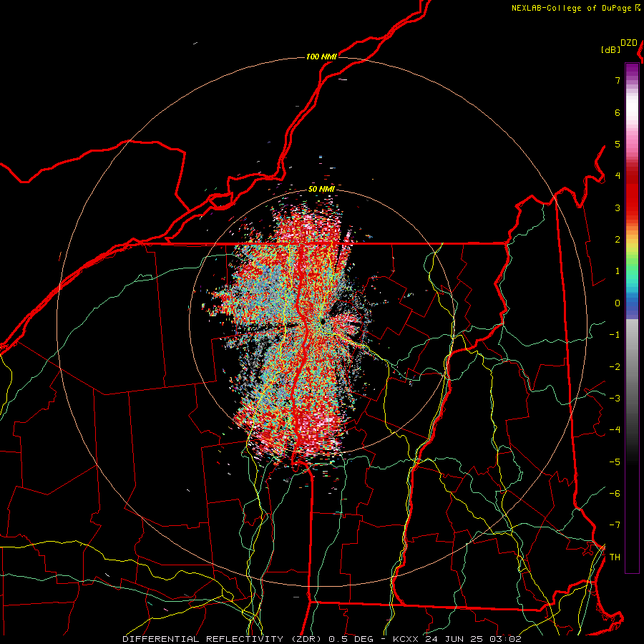Click the 3 value on color scale
This screenshot has width=644, height=644.
[x=618, y=208]
